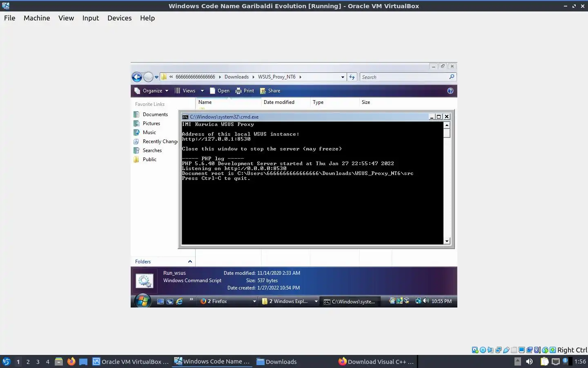The width and height of the screenshot is (588, 368).
Task: Click host panel Firefox launcher icon
Action: pos(71,361)
